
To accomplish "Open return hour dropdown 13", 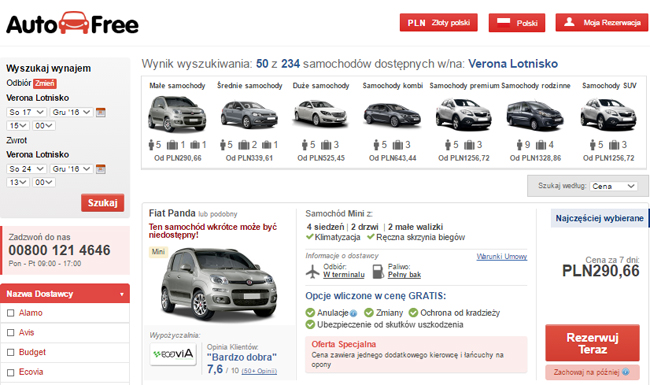I will point(18,182).
